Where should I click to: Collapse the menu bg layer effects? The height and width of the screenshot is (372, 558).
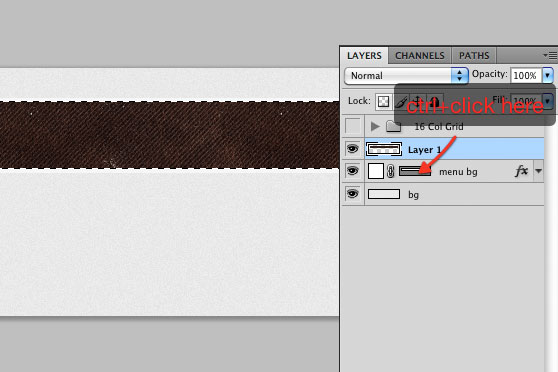(538, 171)
